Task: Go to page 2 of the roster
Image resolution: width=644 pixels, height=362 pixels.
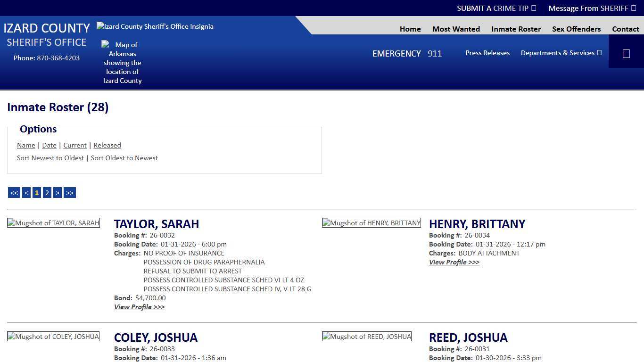Action: coord(47,192)
